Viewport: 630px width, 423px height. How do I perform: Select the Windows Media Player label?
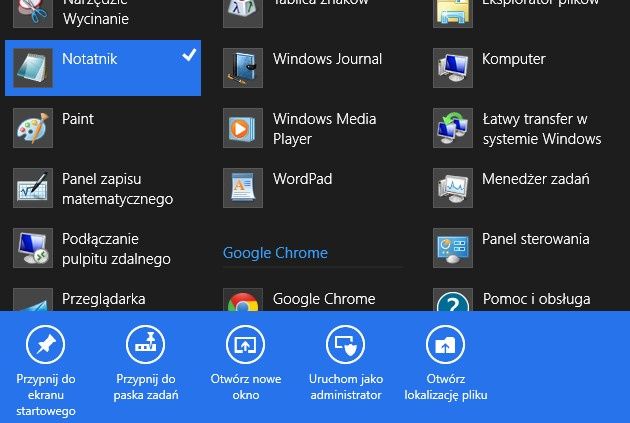pos(325,129)
